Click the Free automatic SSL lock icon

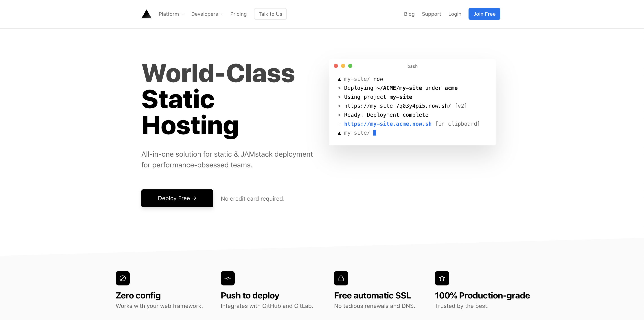(341, 278)
